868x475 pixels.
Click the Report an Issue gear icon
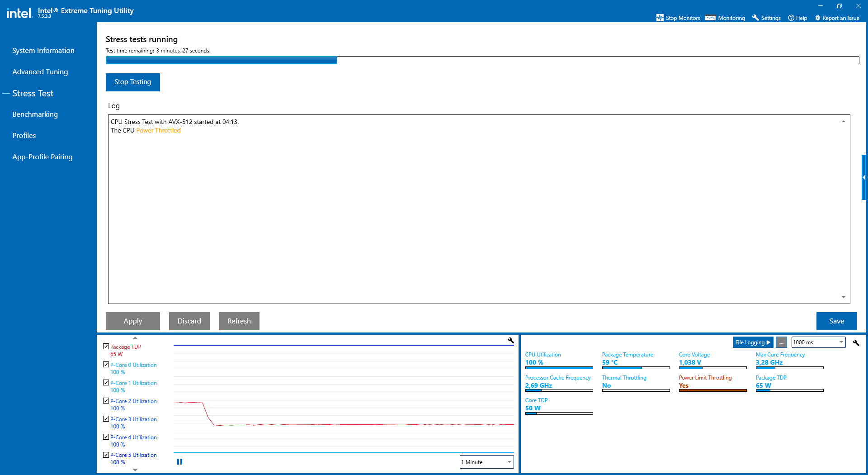pyautogui.click(x=817, y=18)
